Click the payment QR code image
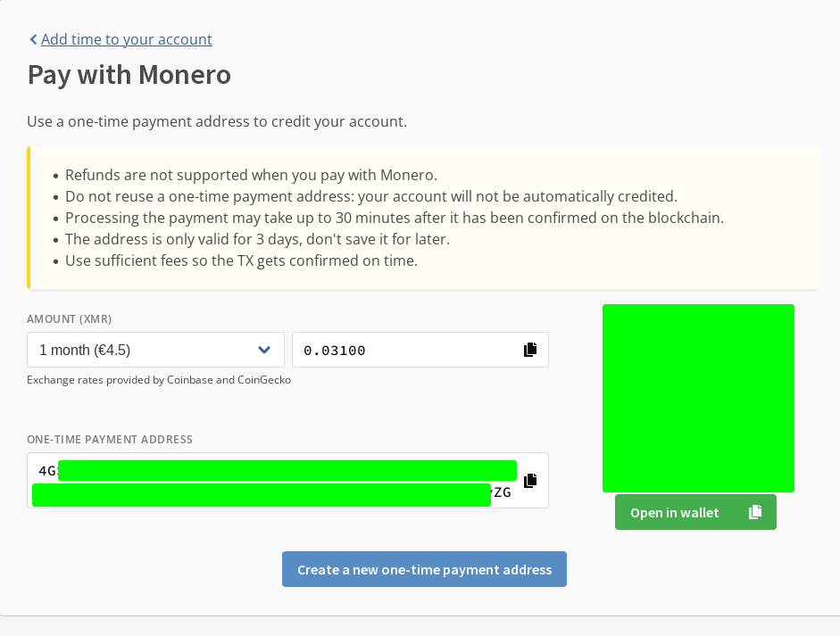Screen dimensions: 840x636 coord(698,398)
